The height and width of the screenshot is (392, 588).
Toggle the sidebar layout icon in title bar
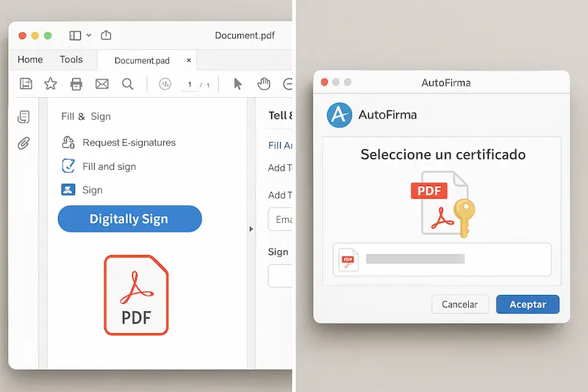click(x=75, y=35)
